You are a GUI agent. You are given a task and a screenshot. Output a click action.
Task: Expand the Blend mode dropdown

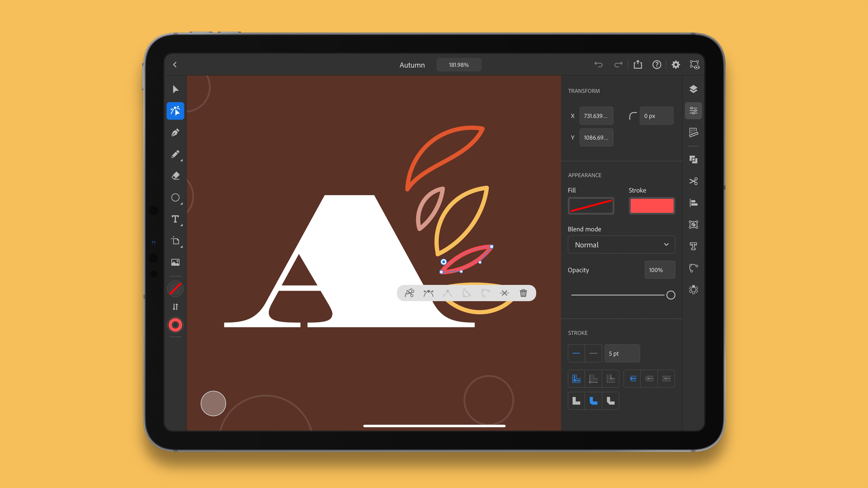pyautogui.click(x=620, y=244)
